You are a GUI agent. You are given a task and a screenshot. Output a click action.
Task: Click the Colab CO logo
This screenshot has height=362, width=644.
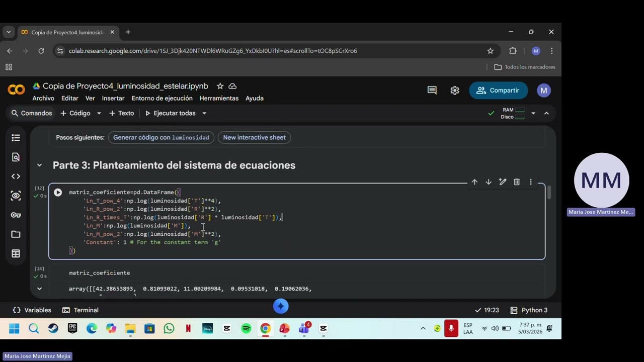(16, 90)
